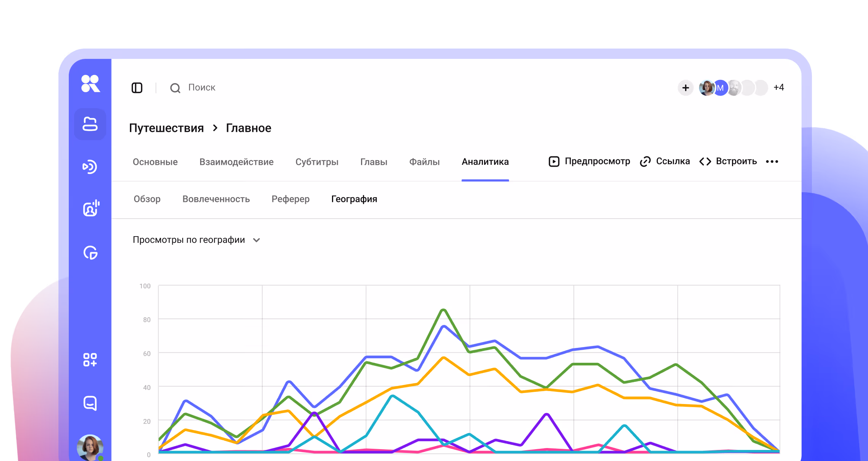Toggle the sidebar panel collapse icon
868x461 pixels.
(137, 88)
